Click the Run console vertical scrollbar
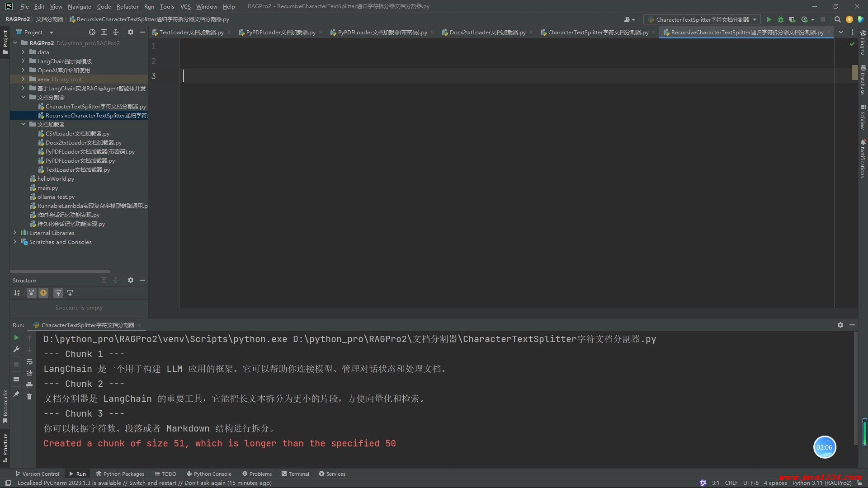Viewport: 868px width, 488px height. point(855,389)
